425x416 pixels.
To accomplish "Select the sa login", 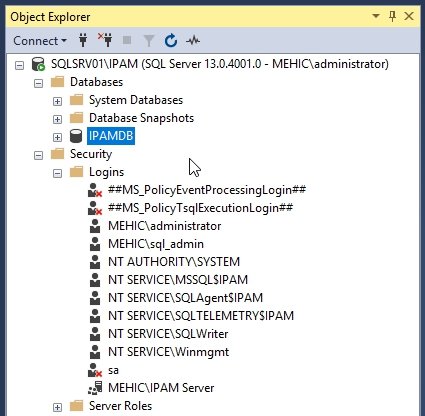I will (x=113, y=370).
